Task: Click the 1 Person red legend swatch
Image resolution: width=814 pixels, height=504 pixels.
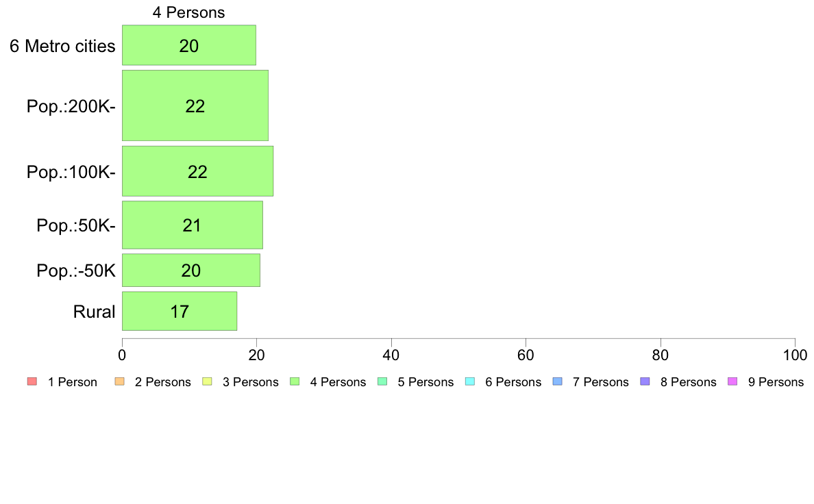Action: 32,381
